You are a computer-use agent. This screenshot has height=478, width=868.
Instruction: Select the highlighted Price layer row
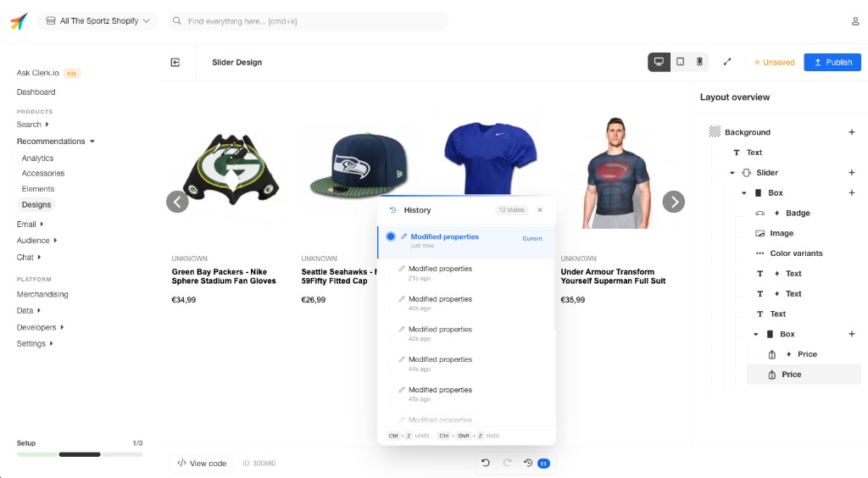click(804, 375)
